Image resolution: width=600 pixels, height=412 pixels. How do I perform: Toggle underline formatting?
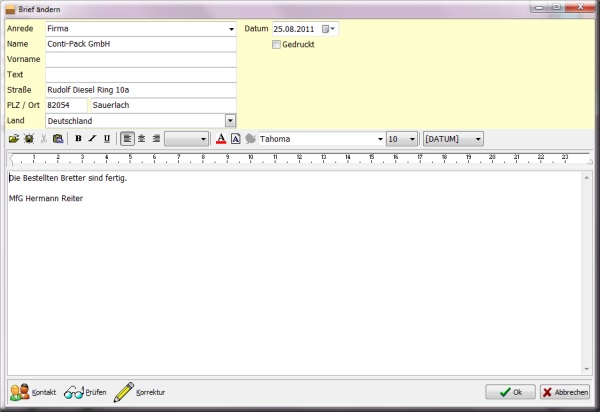(x=107, y=139)
